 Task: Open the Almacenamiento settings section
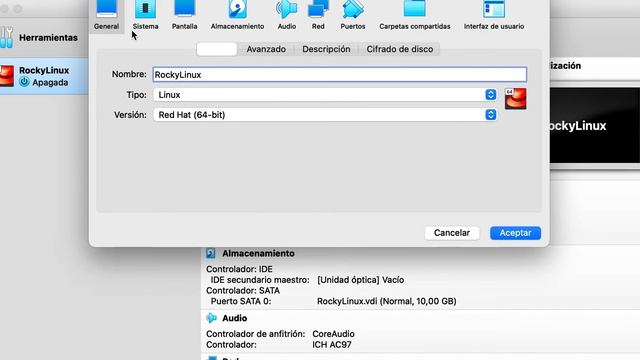(237, 16)
